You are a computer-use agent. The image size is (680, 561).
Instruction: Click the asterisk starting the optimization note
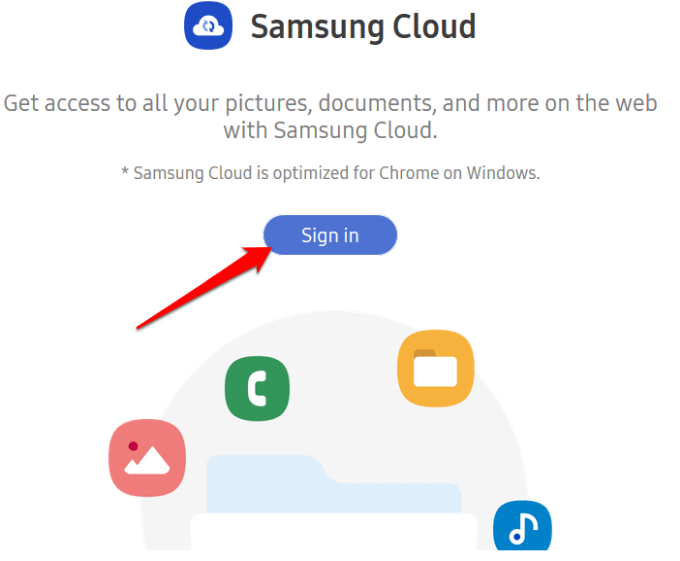pyautogui.click(x=125, y=172)
